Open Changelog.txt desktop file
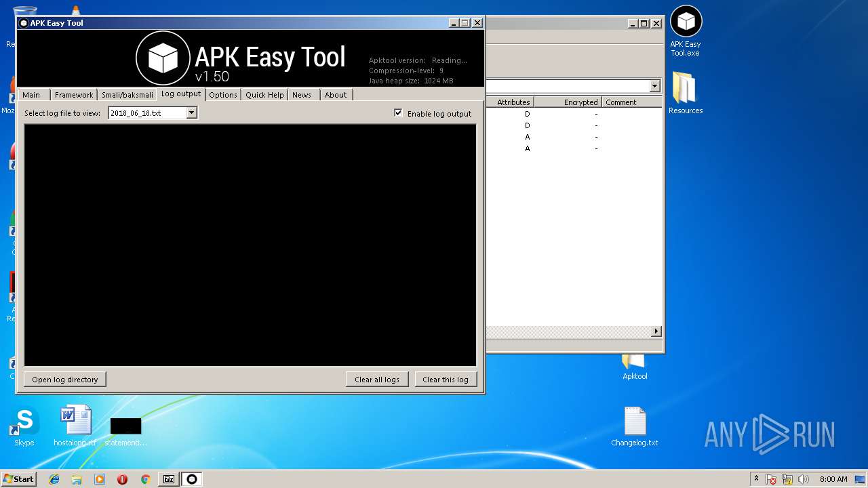 635,426
